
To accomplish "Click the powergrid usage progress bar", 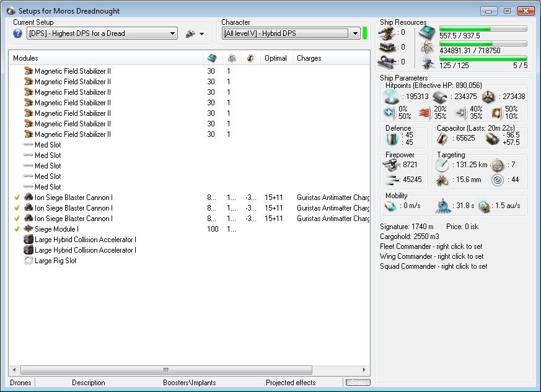I will click(483, 43).
